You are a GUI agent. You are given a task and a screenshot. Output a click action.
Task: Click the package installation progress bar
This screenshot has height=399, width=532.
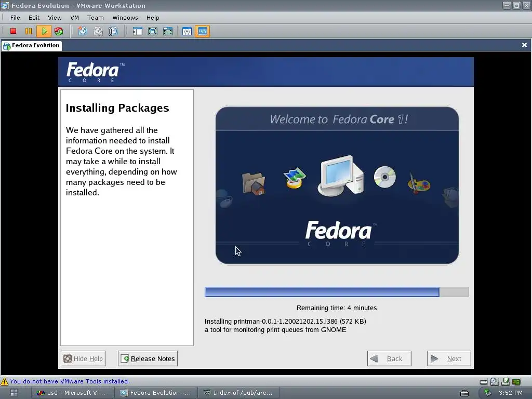coord(337,292)
